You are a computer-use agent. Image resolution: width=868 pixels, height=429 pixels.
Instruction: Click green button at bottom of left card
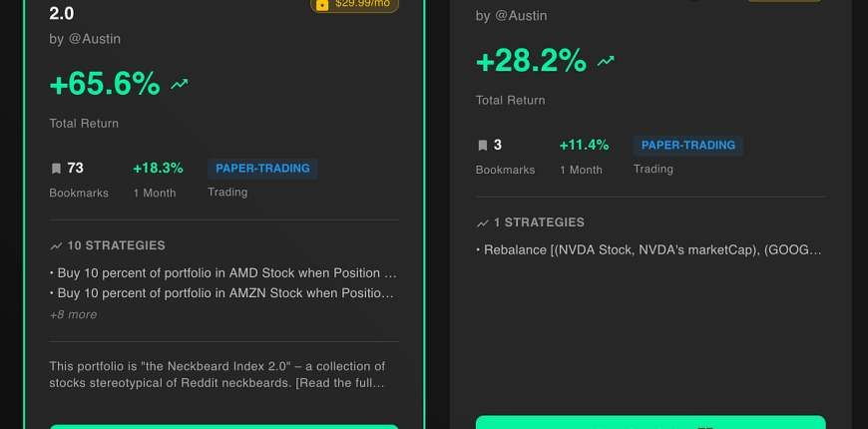tap(224, 427)
